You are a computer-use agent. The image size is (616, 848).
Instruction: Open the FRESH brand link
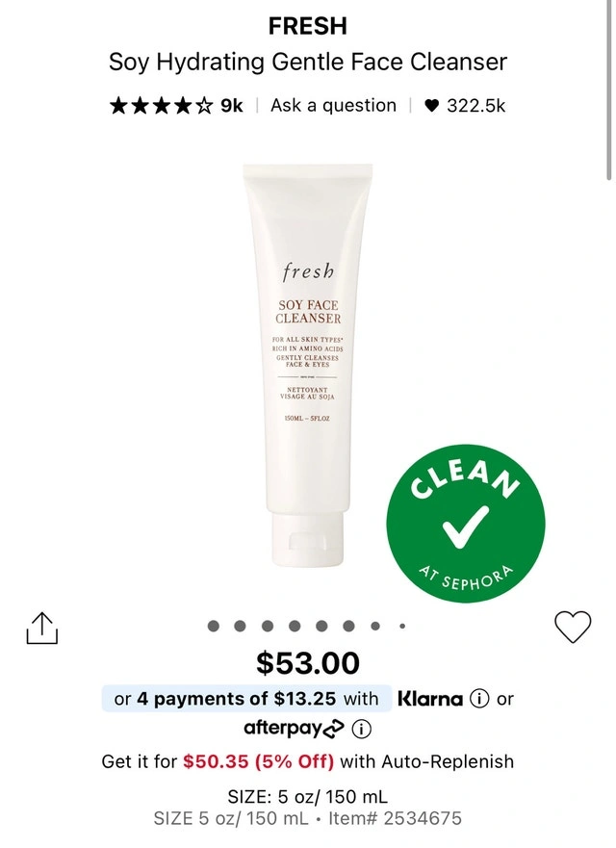308,26
